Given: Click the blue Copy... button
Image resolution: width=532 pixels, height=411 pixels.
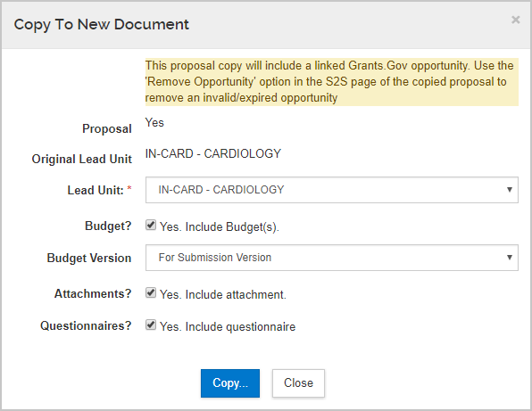Looking at the screenshot, I should pos(230,383).
